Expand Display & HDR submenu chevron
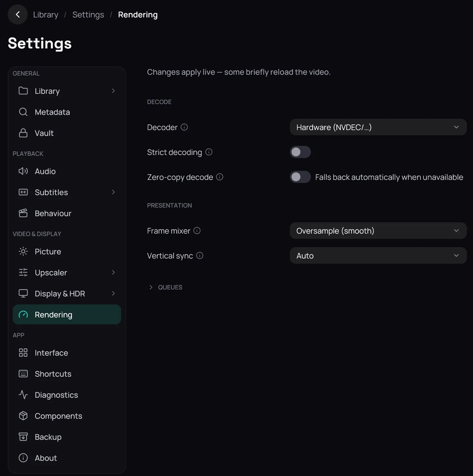The height and width of the screenshot is (476, 473). [113, 293]
